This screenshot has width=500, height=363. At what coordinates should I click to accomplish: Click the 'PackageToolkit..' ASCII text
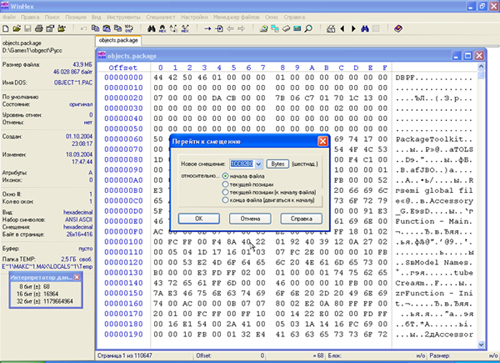click(434, 139)
